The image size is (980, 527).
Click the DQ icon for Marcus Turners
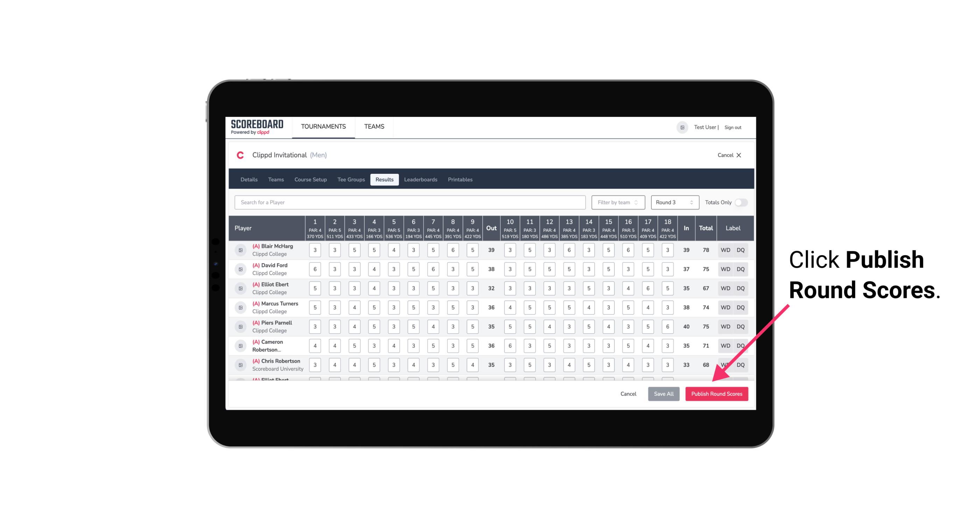point(741,307)
